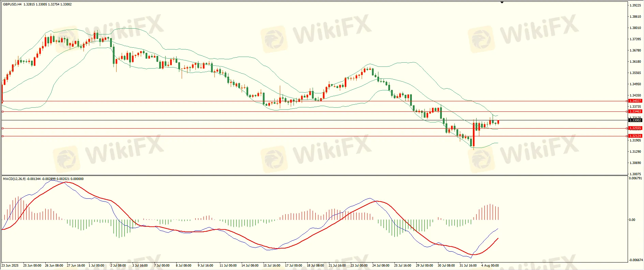The width and height of the screenshot is (644, 270).
Task: Click the 1.31905 price scale value
Action: click(x=635, y=140)
